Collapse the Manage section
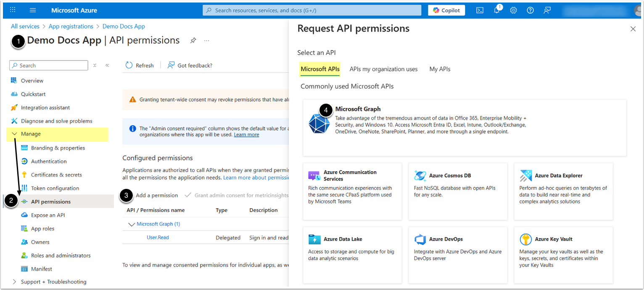Image resolution: width=644 pixels, height=290 pixels. pyautogui.click(x=15, y=134)
